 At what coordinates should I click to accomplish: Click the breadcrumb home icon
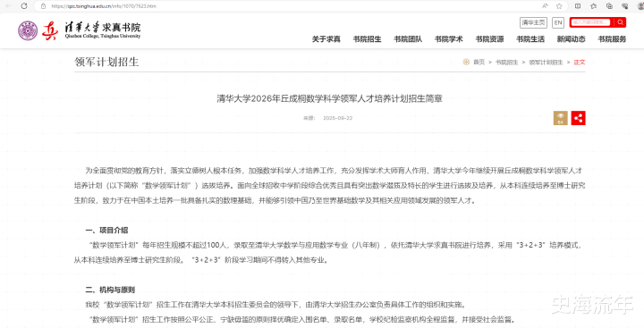coord(466,62)
